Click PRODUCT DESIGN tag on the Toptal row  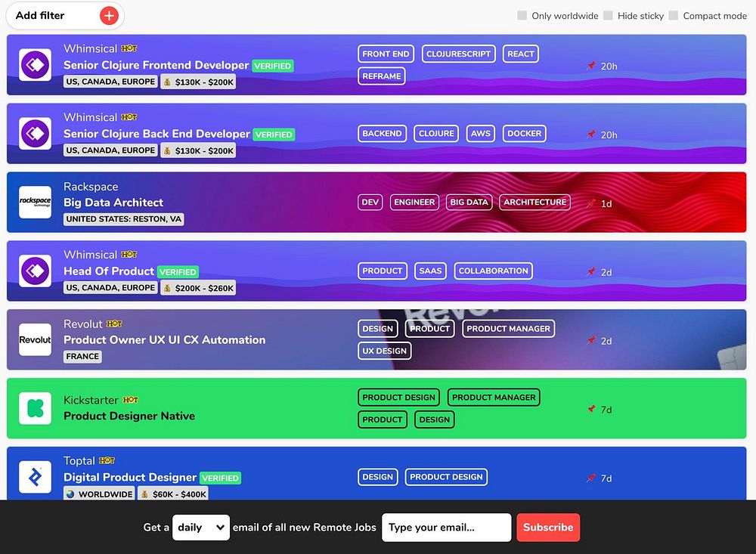447,477
